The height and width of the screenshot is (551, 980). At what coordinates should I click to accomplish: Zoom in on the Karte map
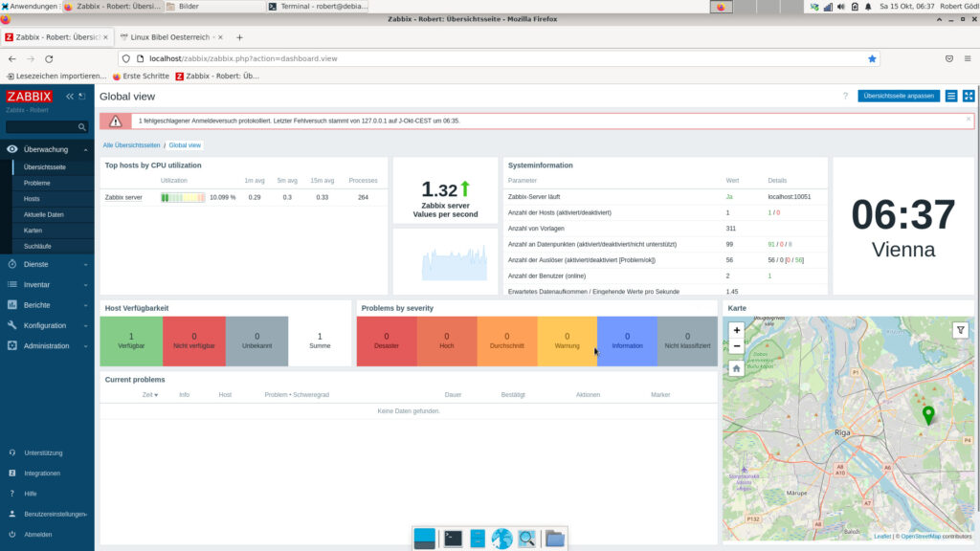736,330
